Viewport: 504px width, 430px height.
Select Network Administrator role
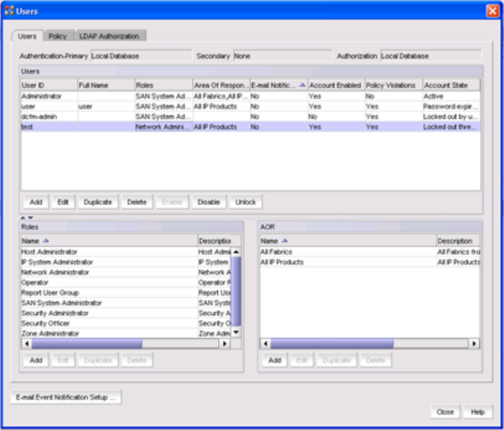pos(126,272)
